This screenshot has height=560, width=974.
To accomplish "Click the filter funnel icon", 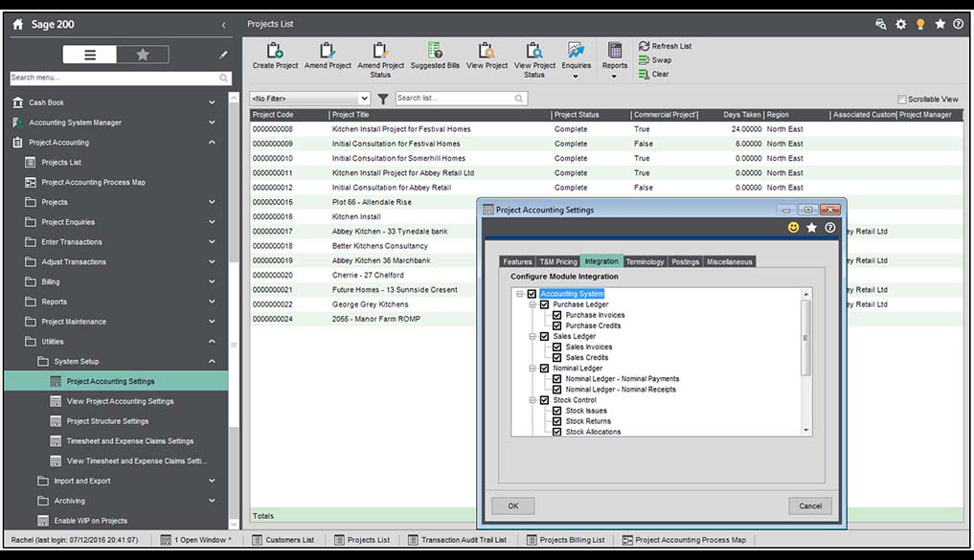I will click(x=383, y=99).
